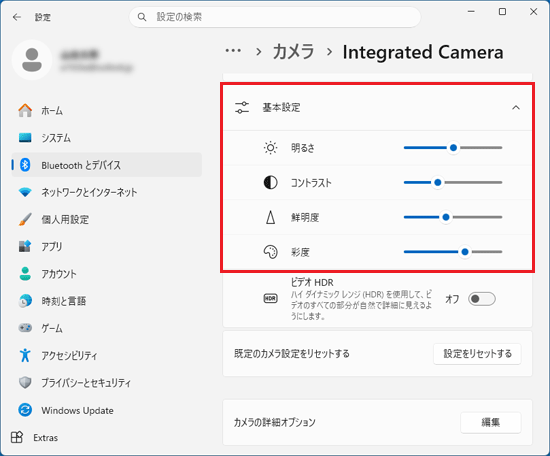Open Windows Update in the sidebar

pyautogui.click(x=107, y=410)
